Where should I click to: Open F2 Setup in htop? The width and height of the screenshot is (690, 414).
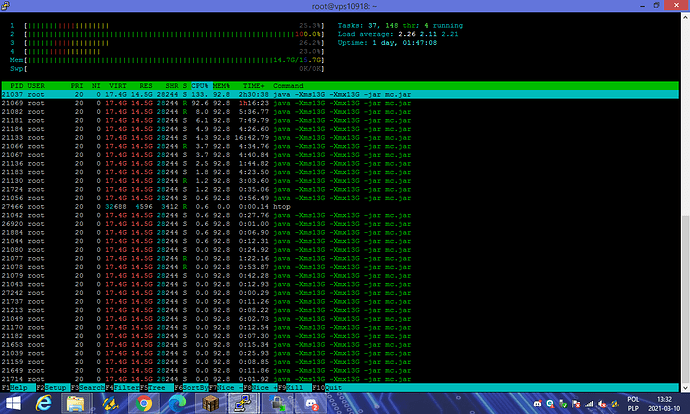point(51,386)
